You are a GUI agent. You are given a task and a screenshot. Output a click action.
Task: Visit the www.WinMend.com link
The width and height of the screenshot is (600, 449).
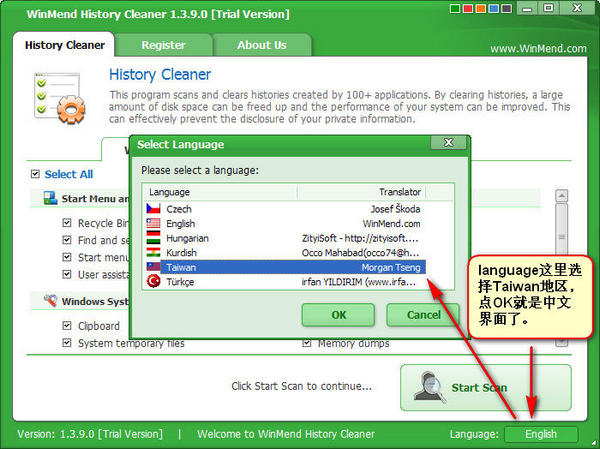[538, 49]
